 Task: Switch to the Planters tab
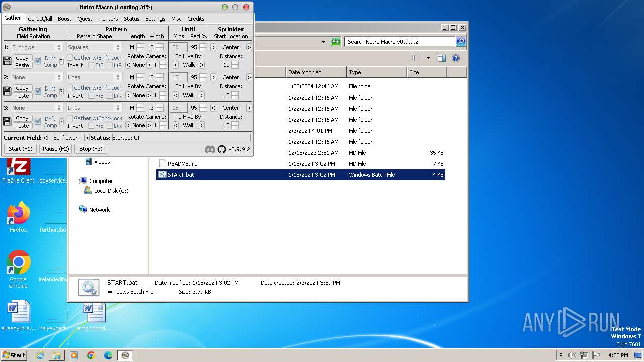click(108, 19)
